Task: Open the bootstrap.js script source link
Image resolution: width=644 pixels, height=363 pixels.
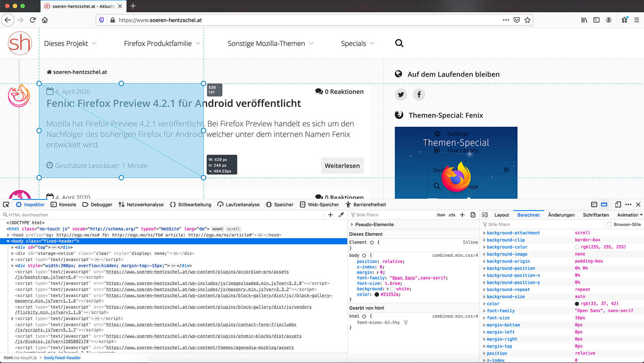Action: 152,275
